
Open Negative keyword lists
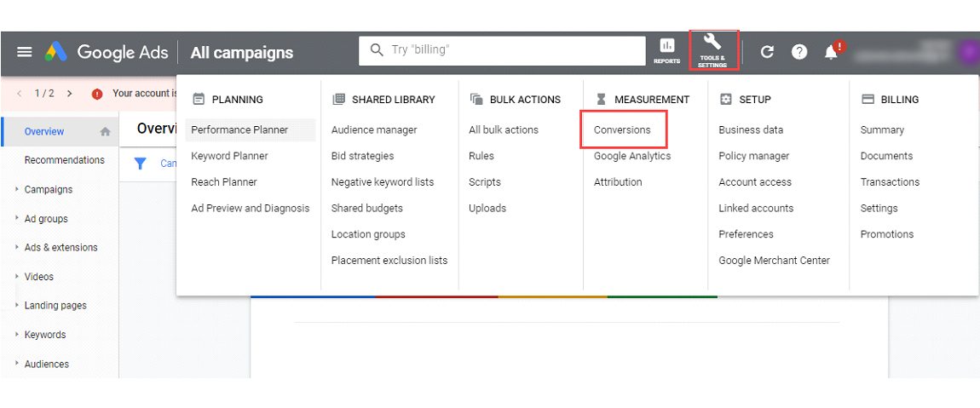[x=383, y=182]
